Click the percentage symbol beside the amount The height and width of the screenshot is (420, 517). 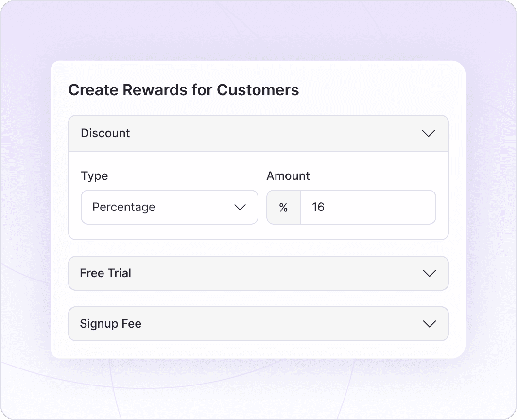tap(283, 207)
